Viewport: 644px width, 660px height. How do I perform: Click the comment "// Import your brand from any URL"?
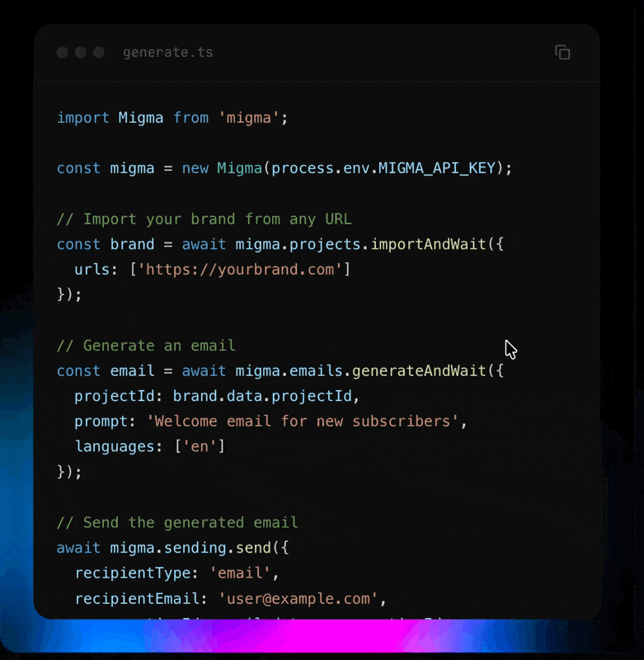[x=204, y=219]
